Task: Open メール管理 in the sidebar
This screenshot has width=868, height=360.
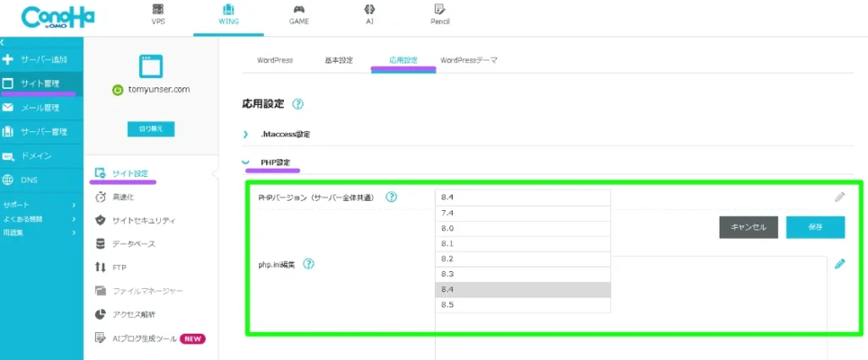Action: click(42, 108)
